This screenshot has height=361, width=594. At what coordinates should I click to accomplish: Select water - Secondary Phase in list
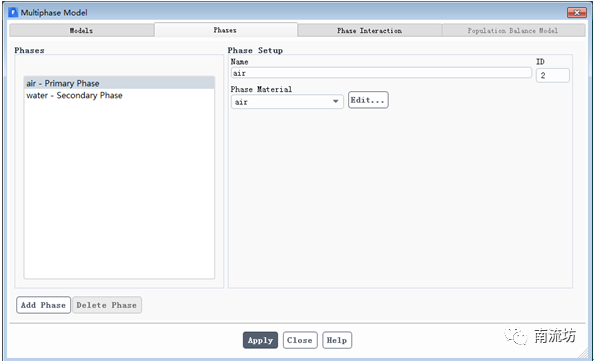[119, 95]
